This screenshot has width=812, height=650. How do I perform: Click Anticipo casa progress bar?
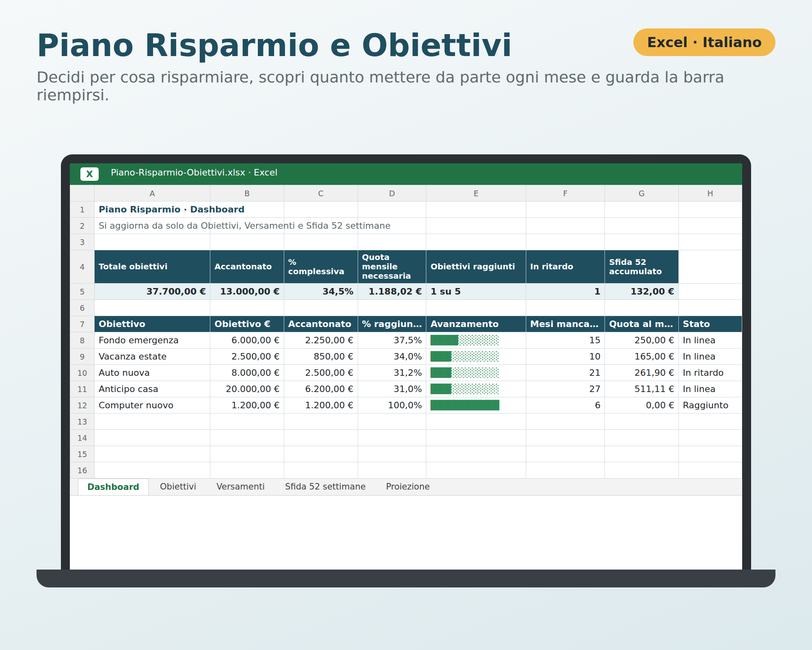point(465,389)
